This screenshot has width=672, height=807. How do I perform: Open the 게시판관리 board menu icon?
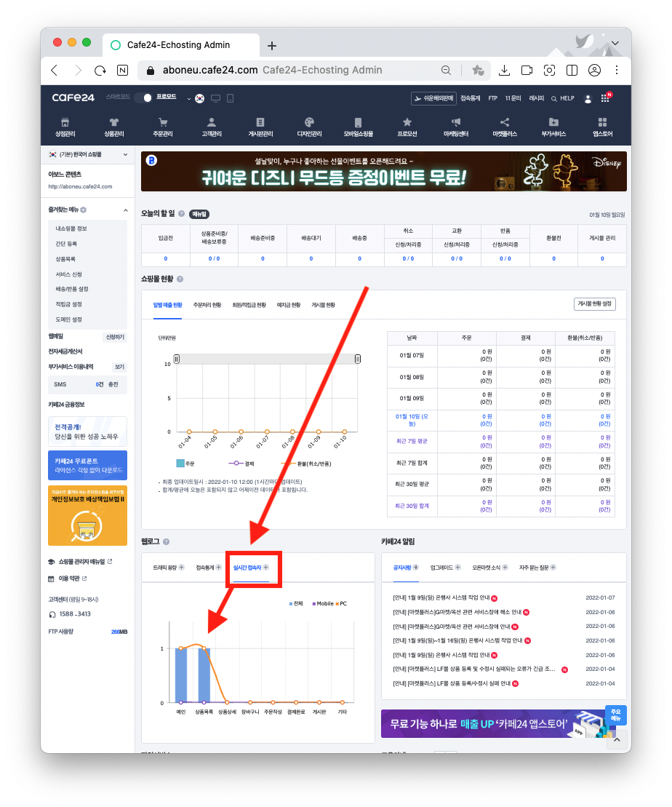[260, 122]
